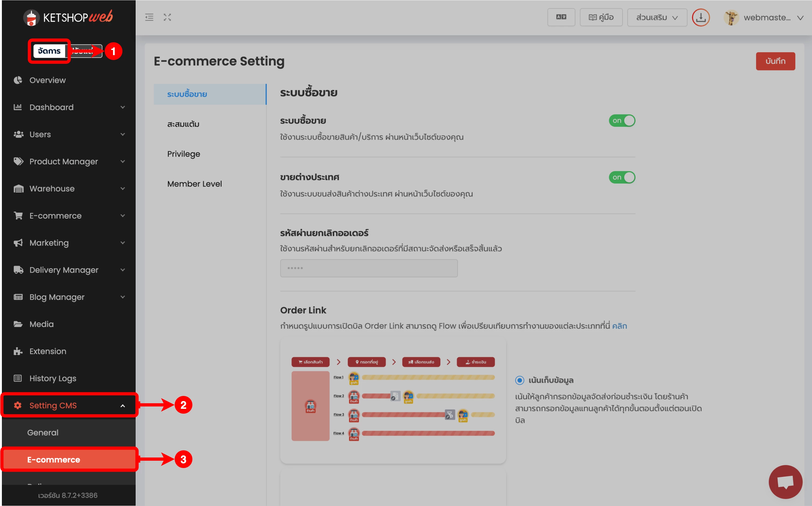Click the Extension puzzle piece icon
The width and height of the screenshot is (812, 506).
pyautogui.click(x=18, y=351)
